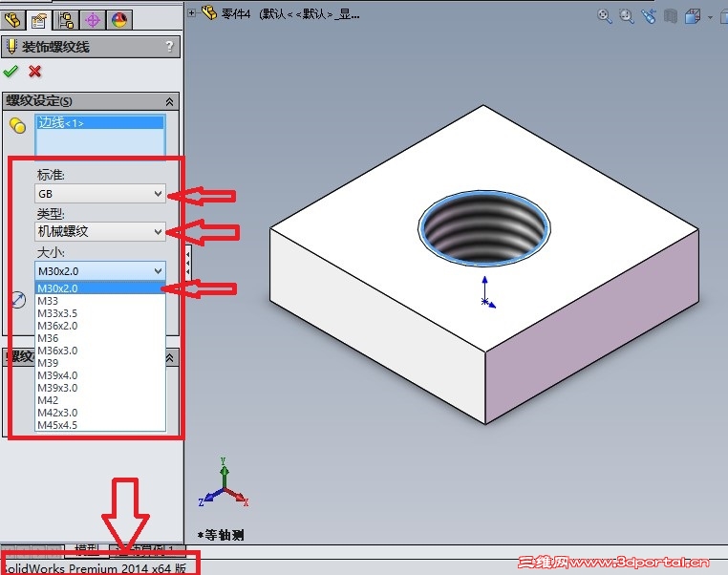Choose M36x3.0 in the size list
This screenshot has height=575, width=728.
(x=99, y=351)
